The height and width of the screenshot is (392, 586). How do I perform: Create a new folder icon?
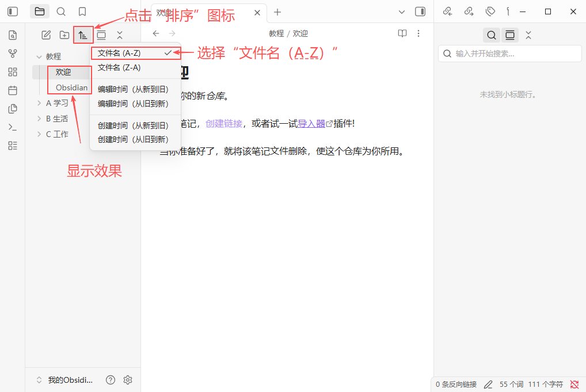pos(64,35)
